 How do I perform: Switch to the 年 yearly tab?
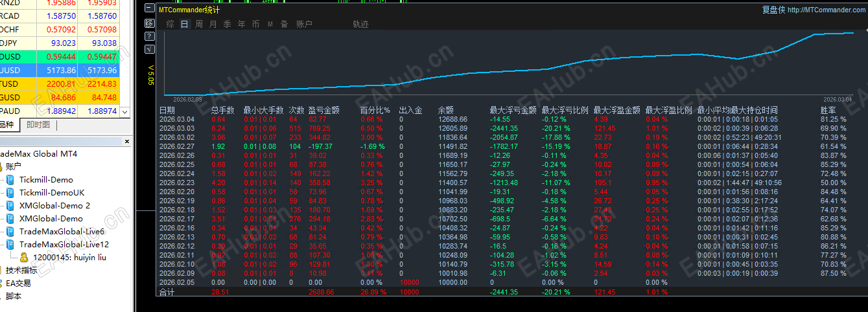(x=242, y=24)
